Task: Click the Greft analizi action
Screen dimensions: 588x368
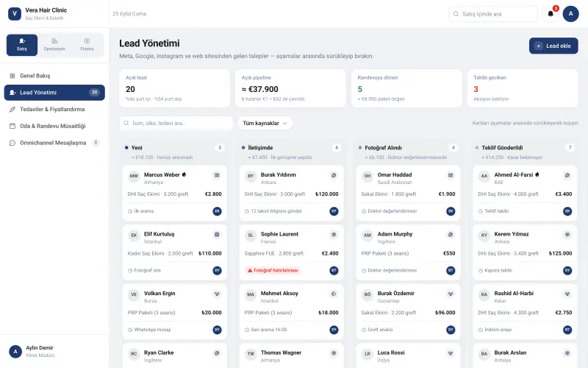Action: coord(377,330)
